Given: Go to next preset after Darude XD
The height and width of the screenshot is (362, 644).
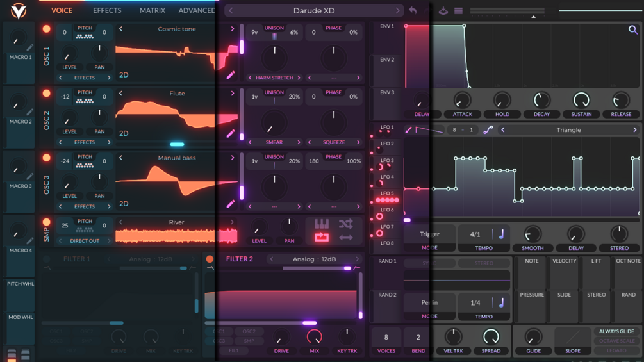Looking at the screenshot, I should (x=397, y=11).
